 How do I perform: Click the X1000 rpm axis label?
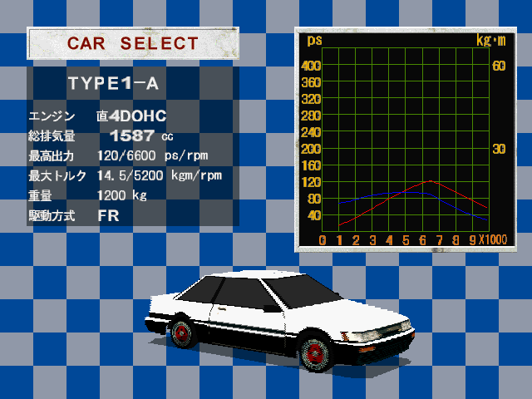(x=494, y=240)
